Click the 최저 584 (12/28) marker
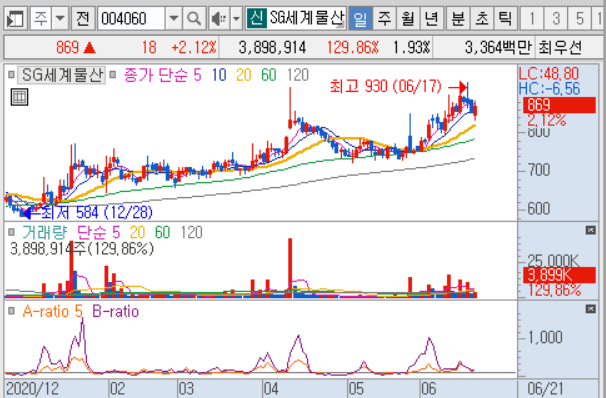Screen dimensions: 606x398 click(88, 212)
